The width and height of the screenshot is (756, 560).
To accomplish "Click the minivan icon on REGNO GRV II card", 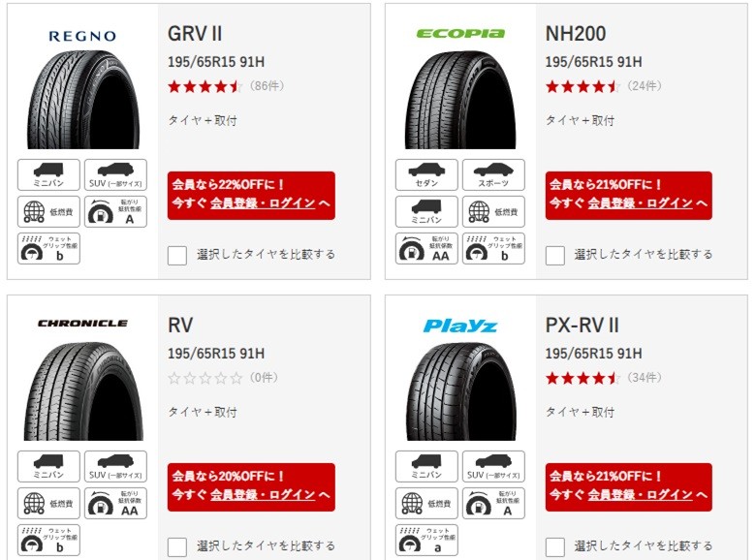I will (48, 175).
